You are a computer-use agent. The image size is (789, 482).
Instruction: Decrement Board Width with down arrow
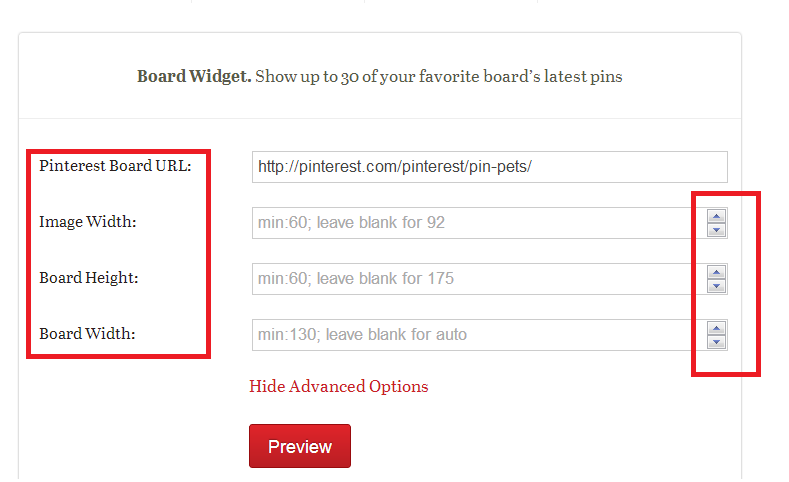tap(716, 342)
